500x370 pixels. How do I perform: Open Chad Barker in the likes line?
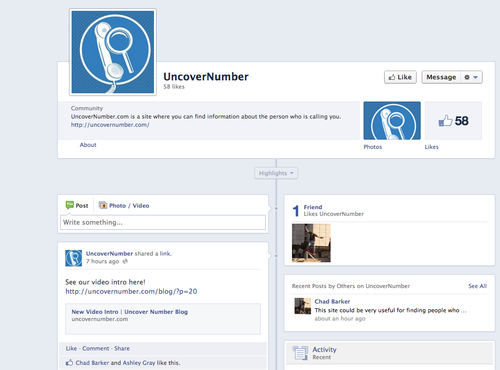[x=92, y=363]
